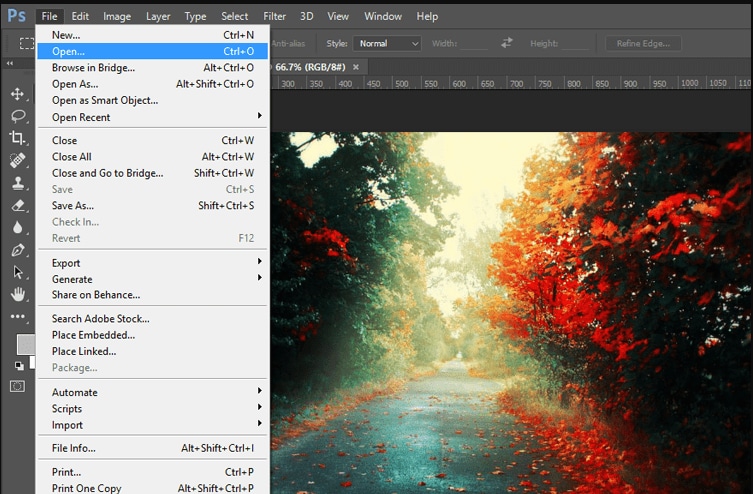The image size is (753, 494).
Task: Open the View menu
Action: 338,16
